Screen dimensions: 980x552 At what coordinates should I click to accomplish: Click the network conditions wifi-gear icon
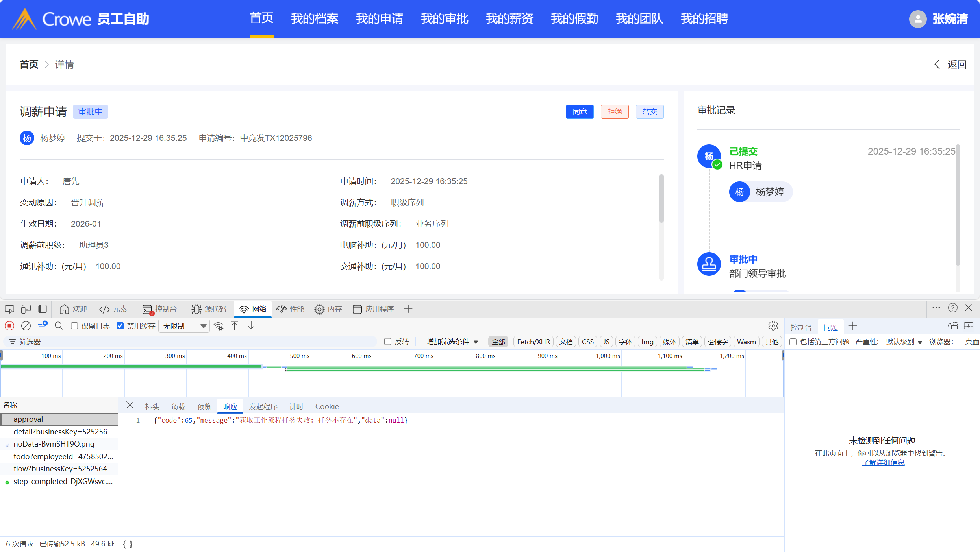tap(219, 326)
